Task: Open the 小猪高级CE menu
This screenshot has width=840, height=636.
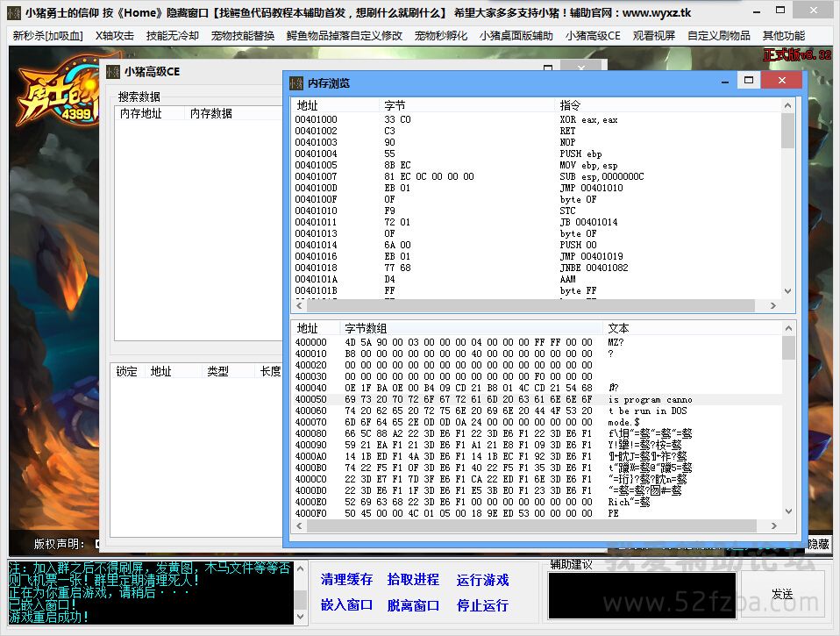Action: pos(592,36)
